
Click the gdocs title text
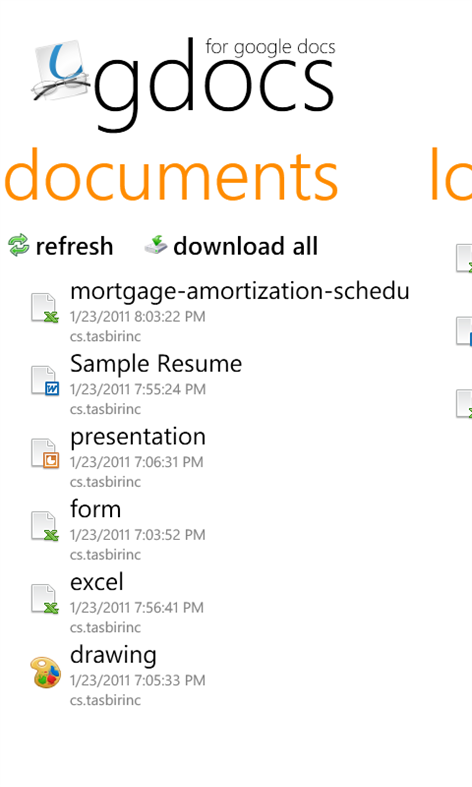click(213, 84)
